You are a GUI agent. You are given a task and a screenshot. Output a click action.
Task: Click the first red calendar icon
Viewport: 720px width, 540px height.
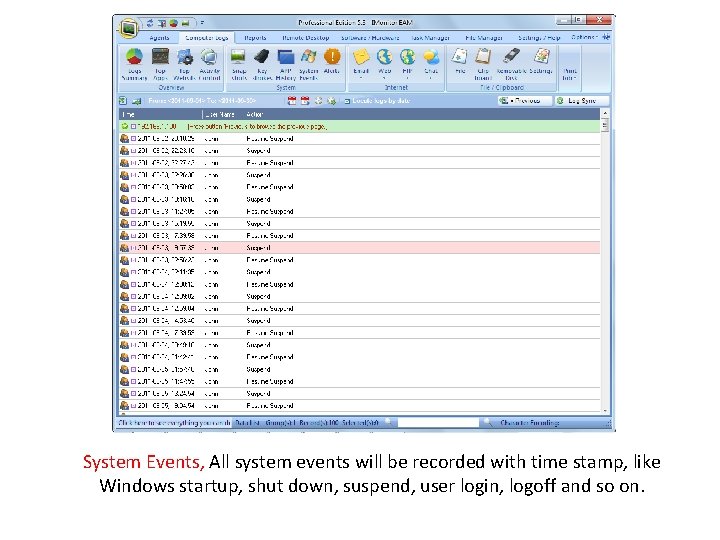pyautogui.click(x=292, y=101)
